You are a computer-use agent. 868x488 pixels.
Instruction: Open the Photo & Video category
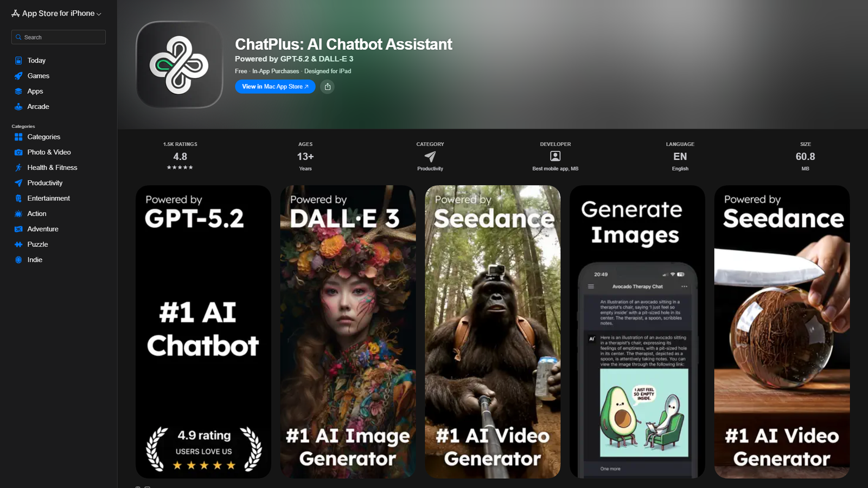(49, 152)
